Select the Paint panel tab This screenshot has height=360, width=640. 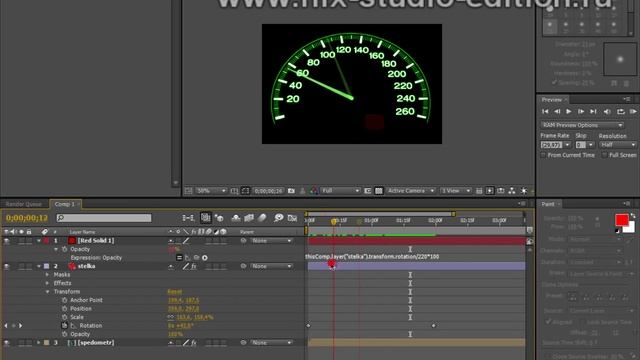pos(548,204)
